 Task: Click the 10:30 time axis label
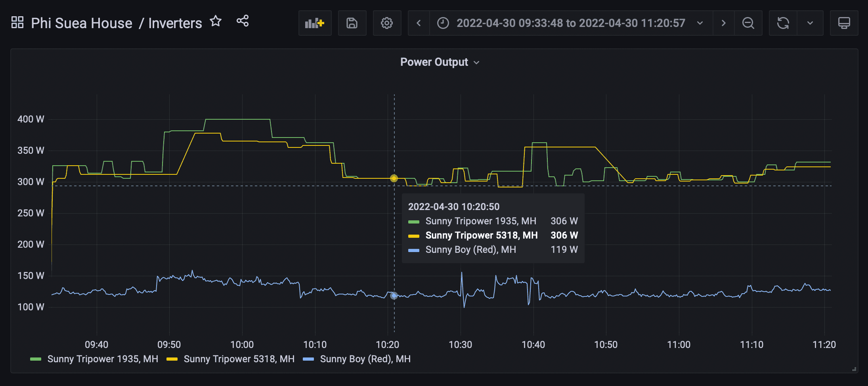[x=461, y=345]
